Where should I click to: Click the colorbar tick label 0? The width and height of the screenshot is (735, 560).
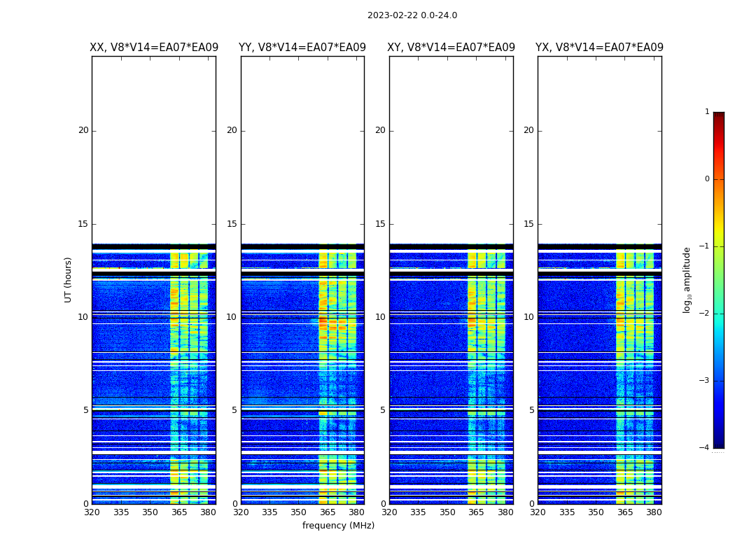[x=707, y=179]
